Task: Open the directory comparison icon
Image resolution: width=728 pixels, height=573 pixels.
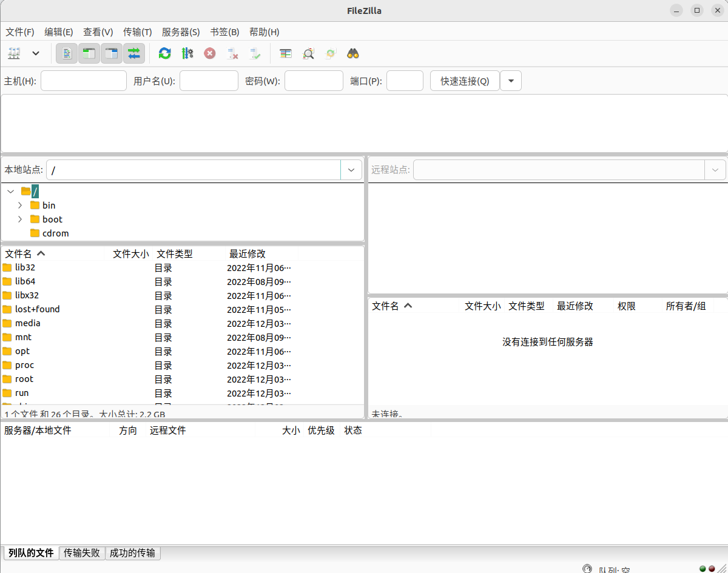Action: pyautogui.click(x=286, y=53)
